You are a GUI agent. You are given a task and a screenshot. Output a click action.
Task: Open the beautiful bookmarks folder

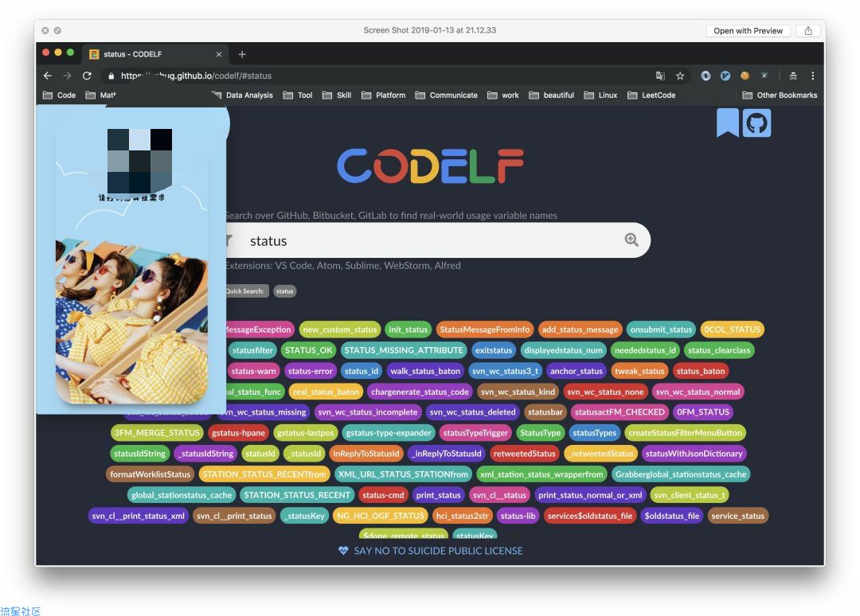click(x=551, y=95)
